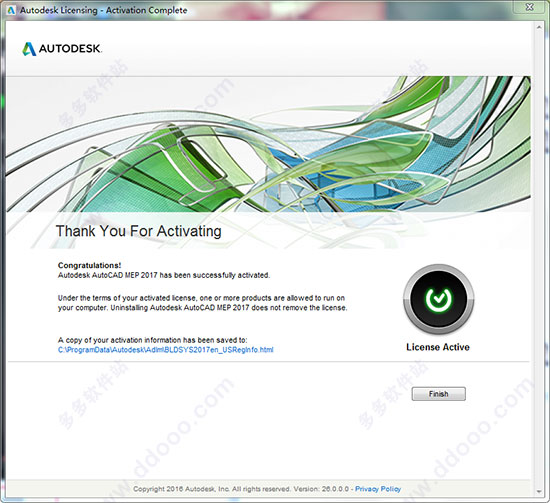Screen dimensions: 550x503
Task: Click the 'has been successfully activated' sentence
Action: (x=164, y=275)
